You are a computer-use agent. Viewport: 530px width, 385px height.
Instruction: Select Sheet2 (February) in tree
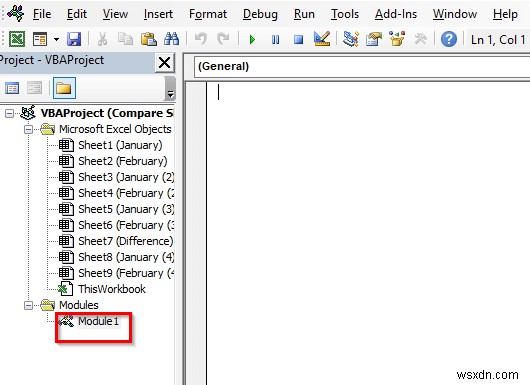tap(123, 161)
